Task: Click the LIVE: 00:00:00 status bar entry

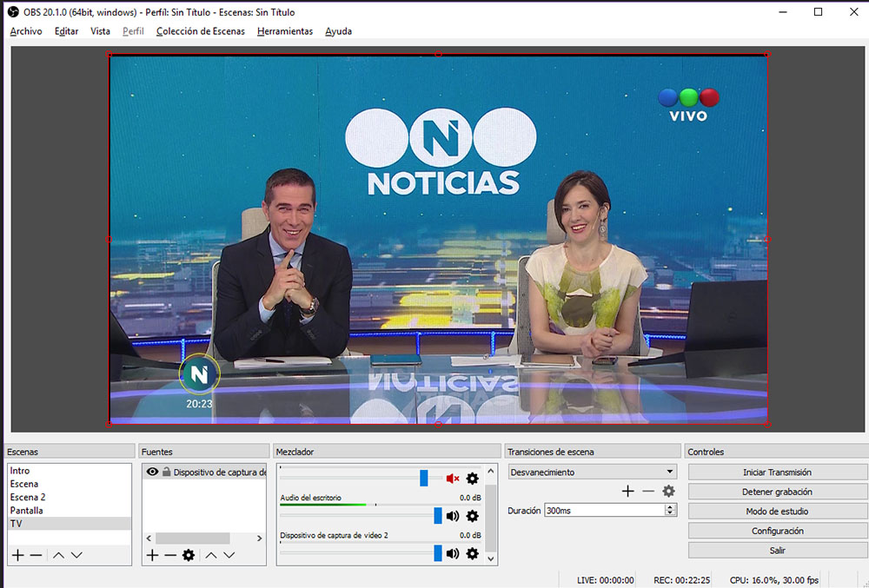Action: point(605,580)
